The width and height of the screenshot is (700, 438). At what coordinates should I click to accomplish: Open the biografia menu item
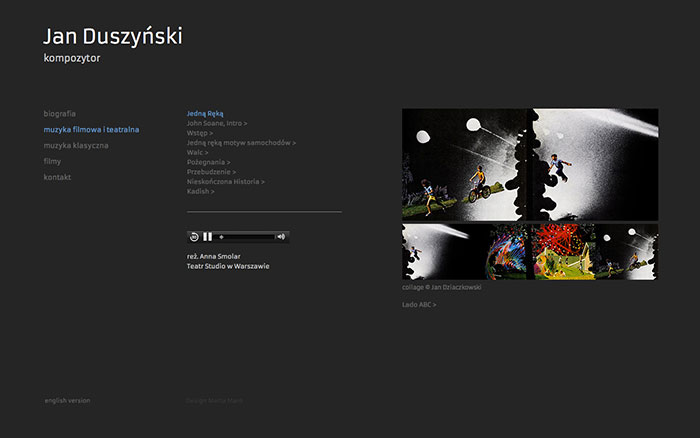click(59, 114)
